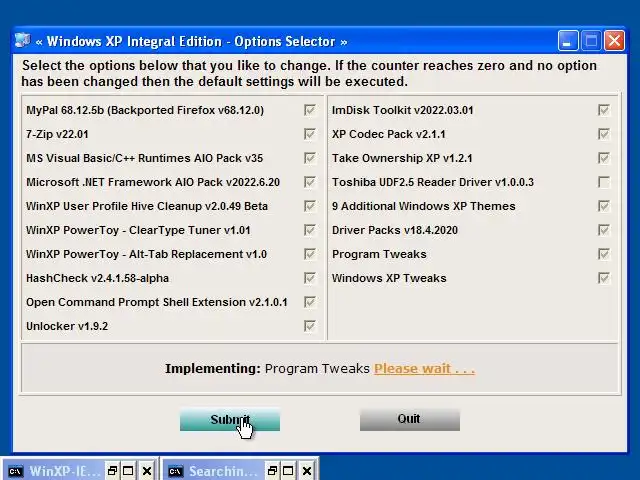Toggle Windows XP Tweaks checkbox

604,278
